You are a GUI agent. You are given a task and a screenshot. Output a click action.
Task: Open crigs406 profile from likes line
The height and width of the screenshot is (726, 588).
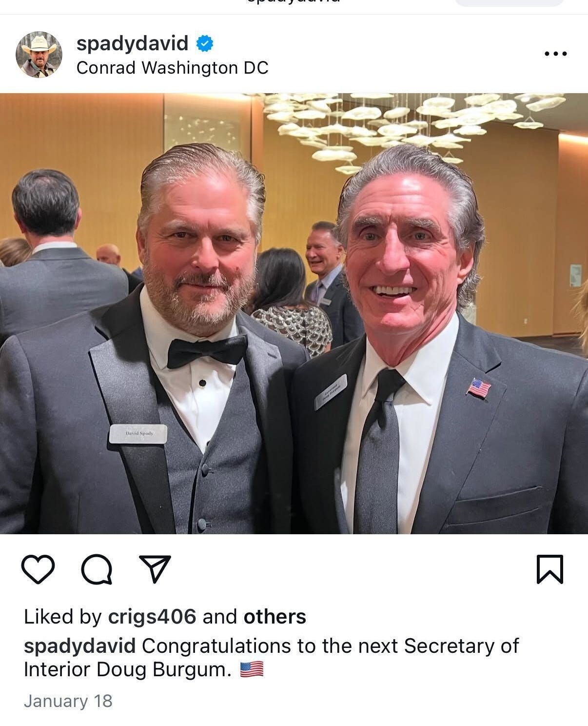point(152,617)
